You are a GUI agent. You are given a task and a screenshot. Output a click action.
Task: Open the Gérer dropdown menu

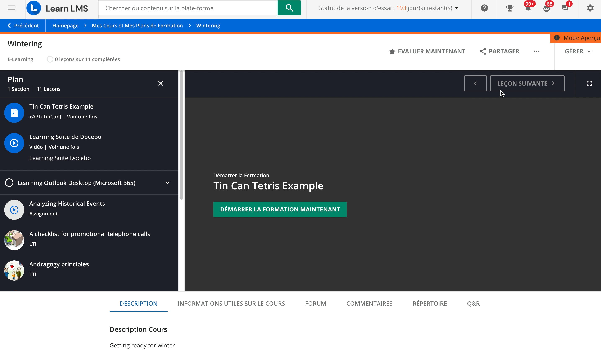[578, 51]
